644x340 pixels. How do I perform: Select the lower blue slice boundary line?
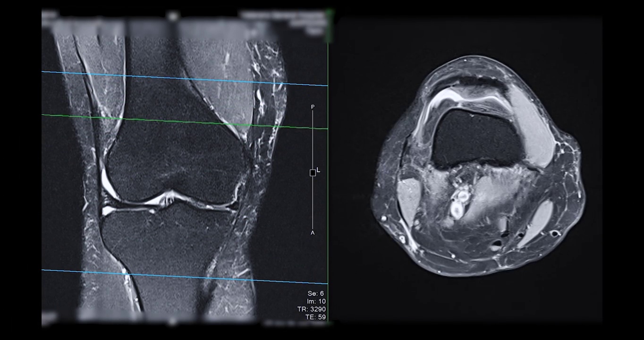click(185, 277)
